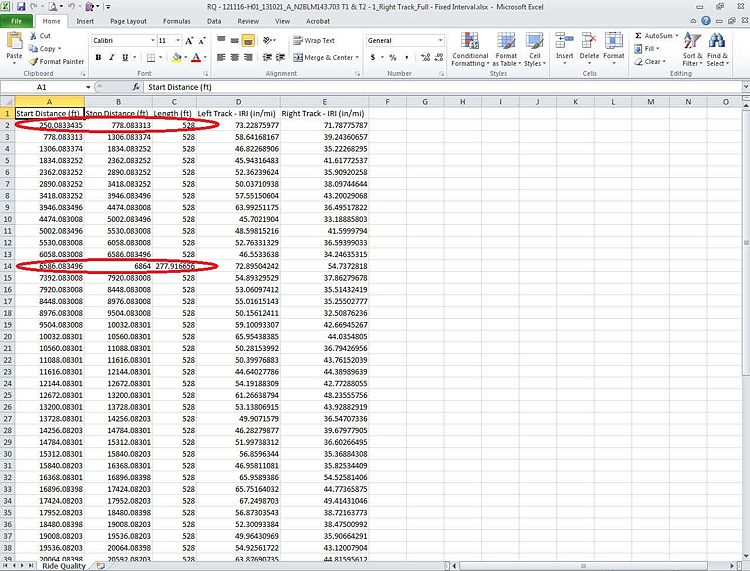Save workbook from Quick Access Toolbar
The width and height of the screenshot is (750, 571).
tap(21, 7)
